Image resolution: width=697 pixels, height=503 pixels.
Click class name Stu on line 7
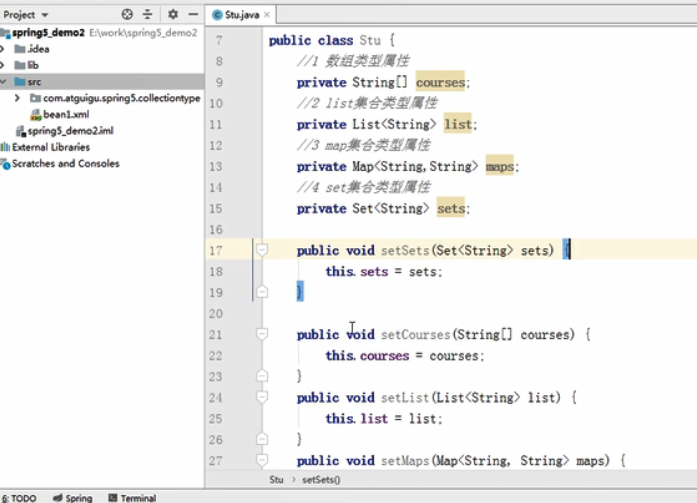click(370, 40)
